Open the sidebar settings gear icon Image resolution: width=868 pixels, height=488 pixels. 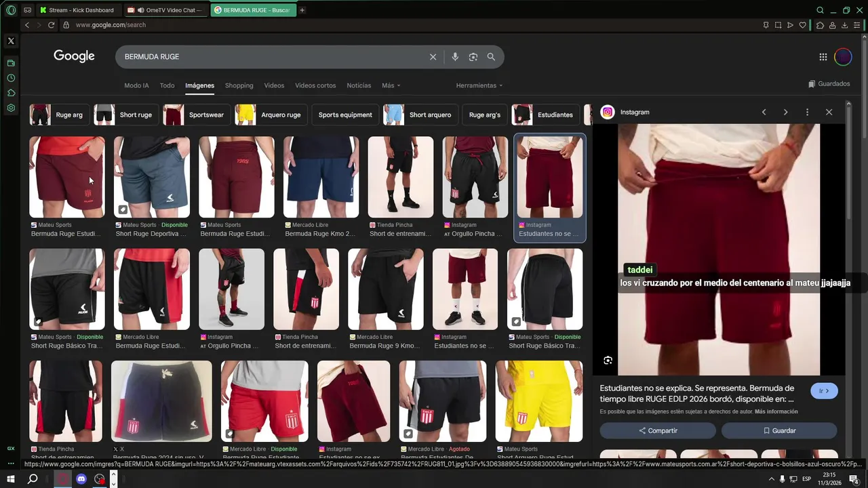coord(11,108)
